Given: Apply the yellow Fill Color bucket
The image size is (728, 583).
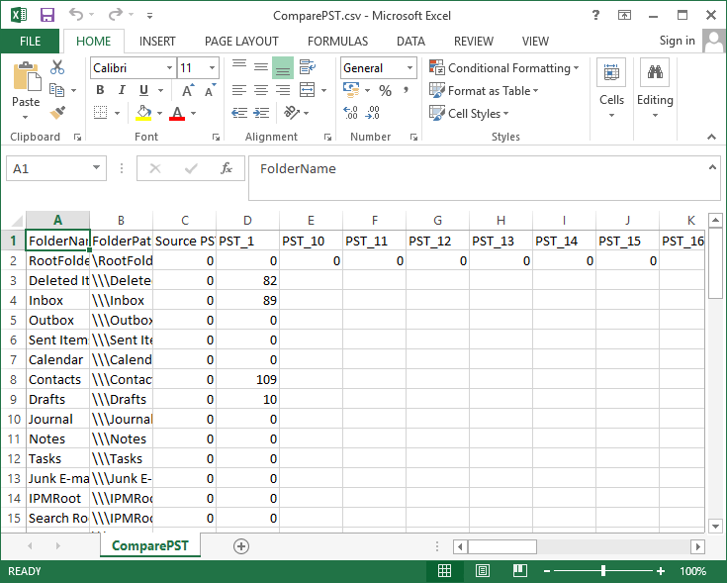Looking at the screenshot, I should pos(143,113).
